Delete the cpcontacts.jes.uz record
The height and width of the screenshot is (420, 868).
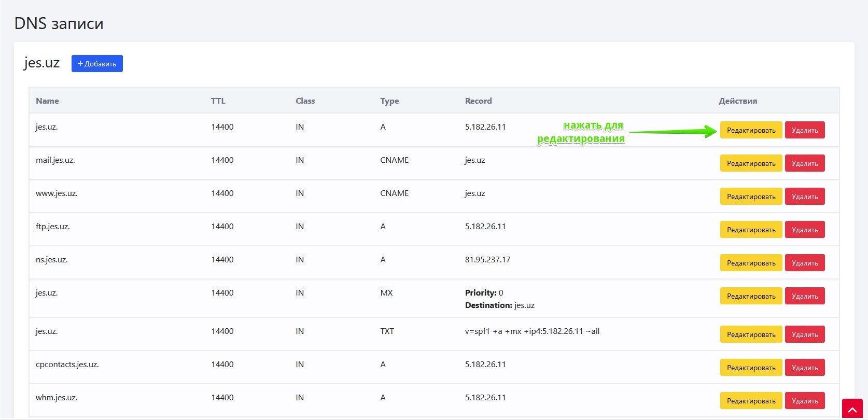[x=804, y=368]
